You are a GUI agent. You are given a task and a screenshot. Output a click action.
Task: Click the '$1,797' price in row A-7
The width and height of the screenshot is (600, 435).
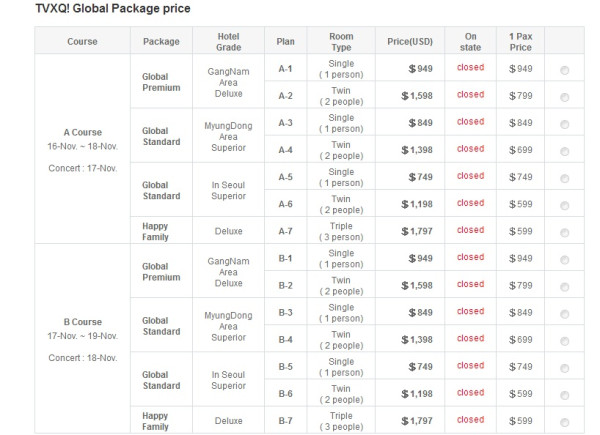[x=417, y=231]
